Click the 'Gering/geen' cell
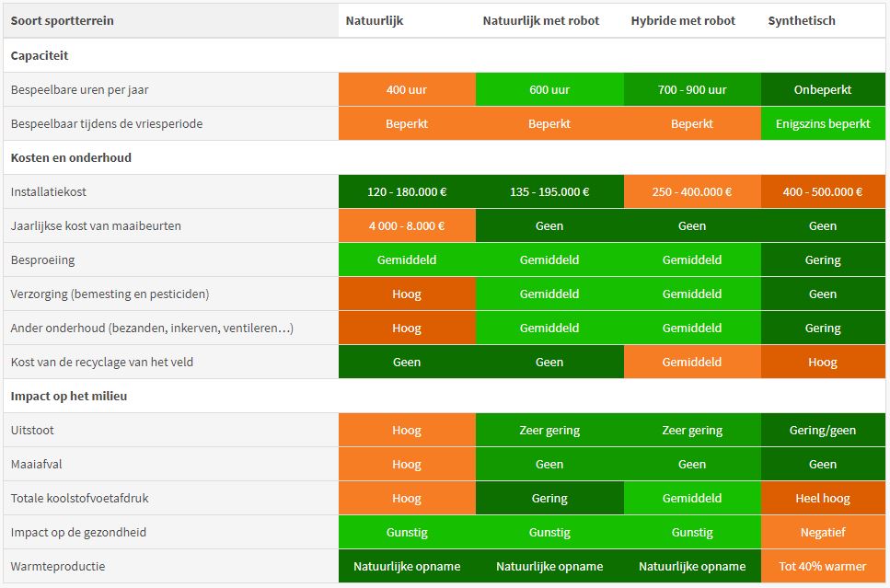890x588 pixels. 823,431
